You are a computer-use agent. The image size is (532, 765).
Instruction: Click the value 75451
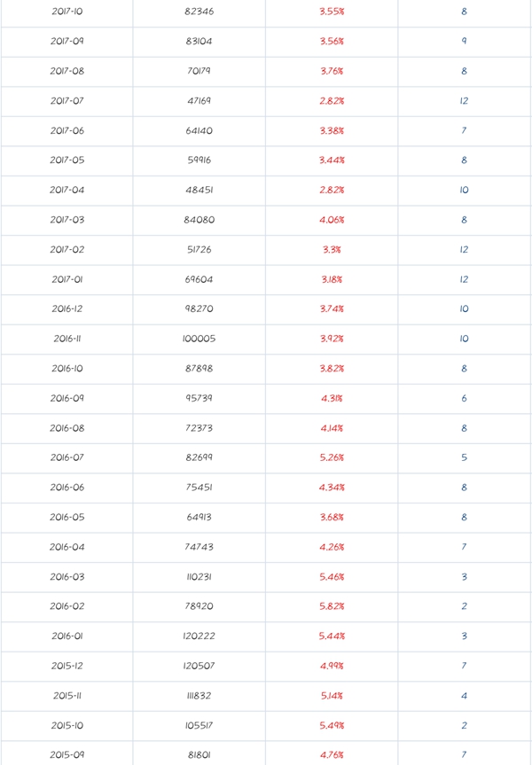coord(199,488)
